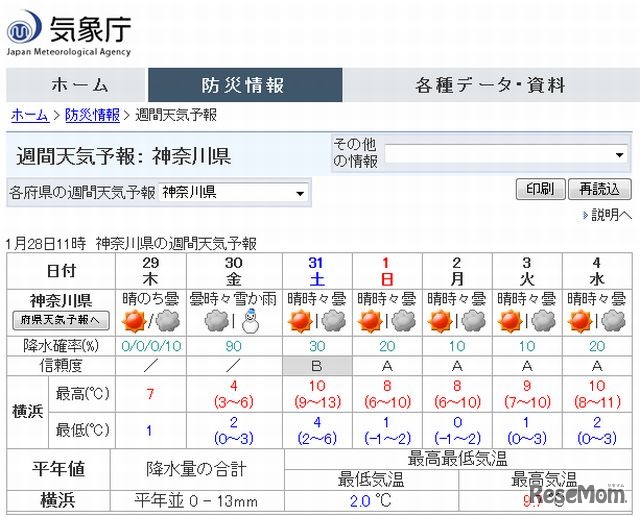Click Monday 2 weather icon

coord(456,321)
